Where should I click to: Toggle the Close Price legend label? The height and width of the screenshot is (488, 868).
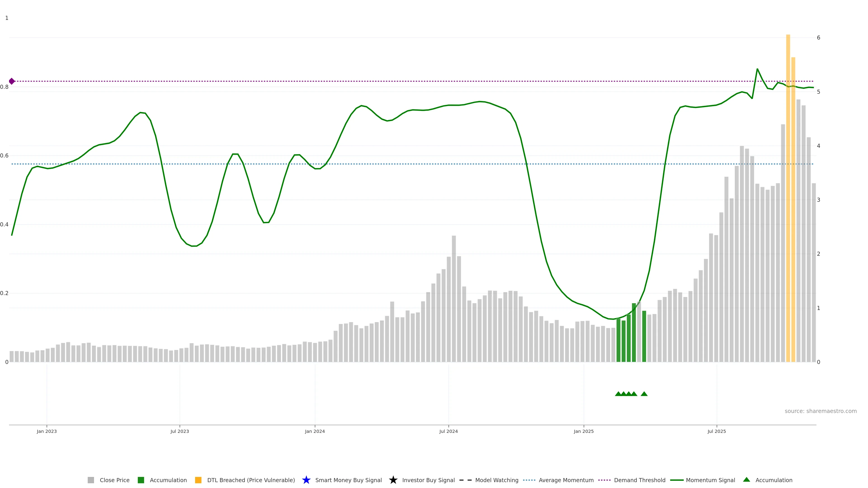pyautogui.click(x=115, y=480)
